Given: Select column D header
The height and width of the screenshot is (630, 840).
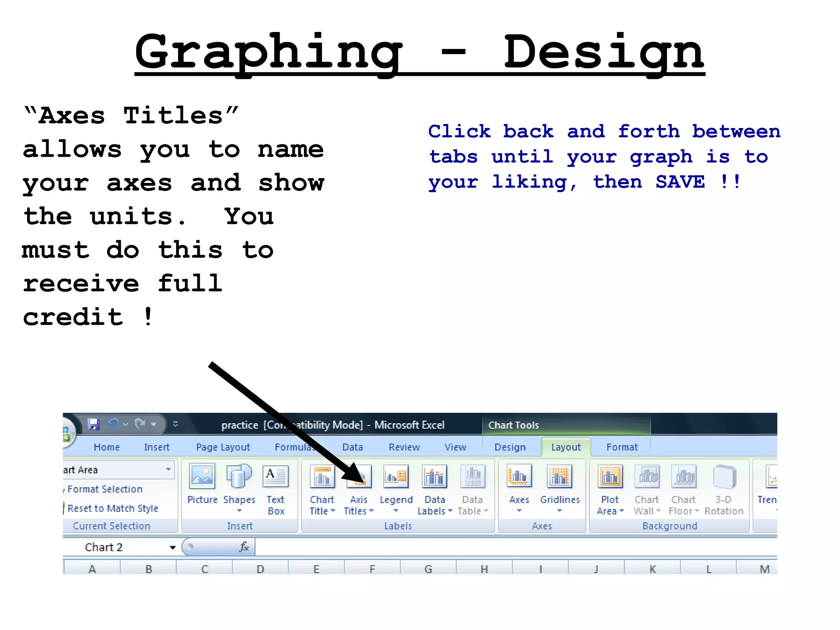Looking at the screenshot, I should 260,569.
